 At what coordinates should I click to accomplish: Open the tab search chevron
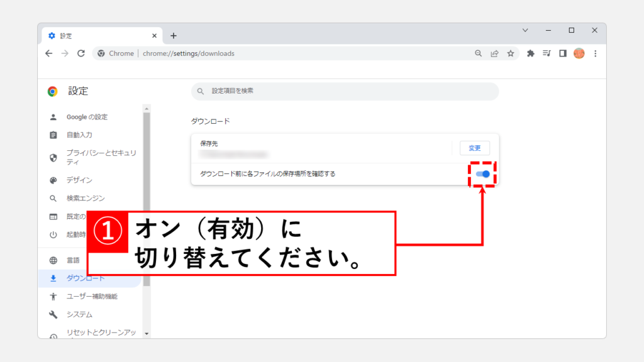coord(525,30)
